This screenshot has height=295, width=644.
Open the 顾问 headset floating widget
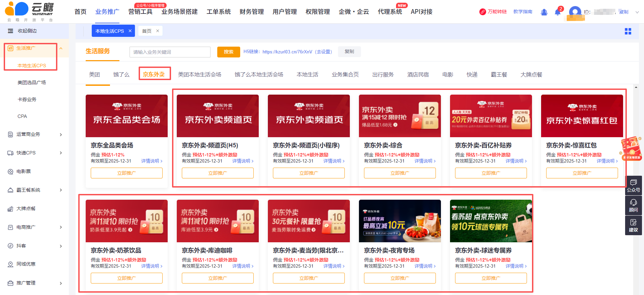coord(634,205)
